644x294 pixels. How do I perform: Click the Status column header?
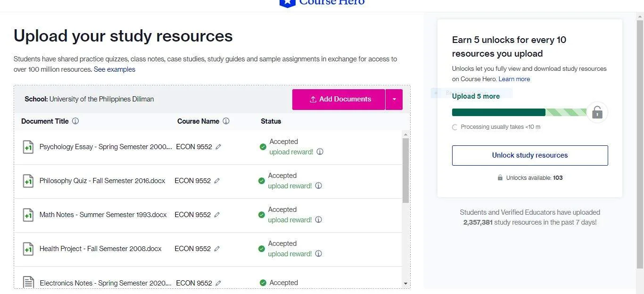[x=271, y=121]
